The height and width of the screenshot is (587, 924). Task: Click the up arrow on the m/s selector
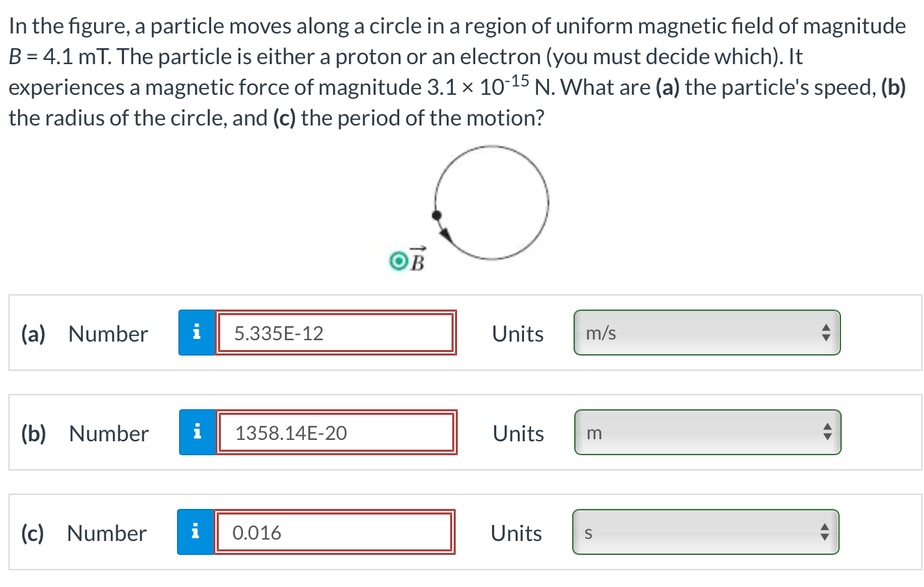[825, 328]
